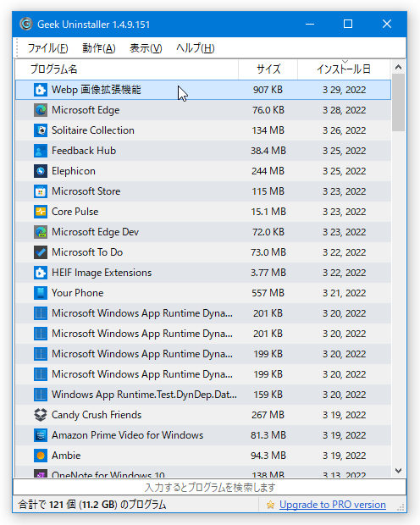420x525 pixels.
Task: Click size '15.1 MB' of Core Pulse
Action: [268, 212]
